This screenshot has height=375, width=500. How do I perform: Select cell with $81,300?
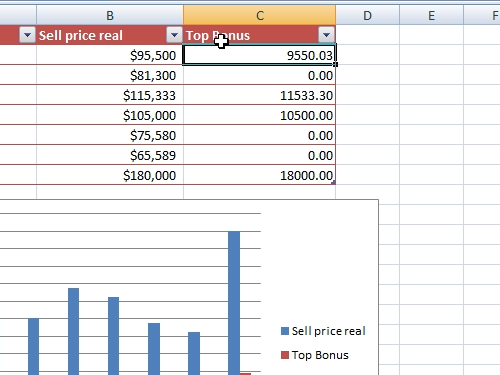pos(110,75)
